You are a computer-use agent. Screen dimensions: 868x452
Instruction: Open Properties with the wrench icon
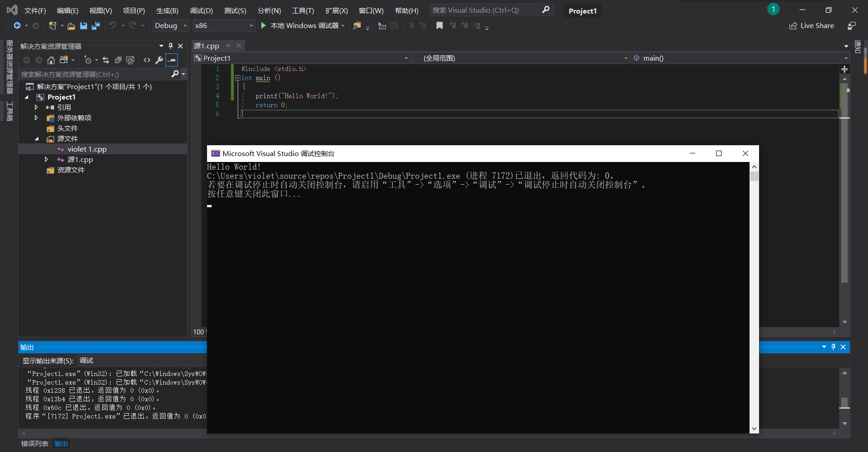coord(159,60)
